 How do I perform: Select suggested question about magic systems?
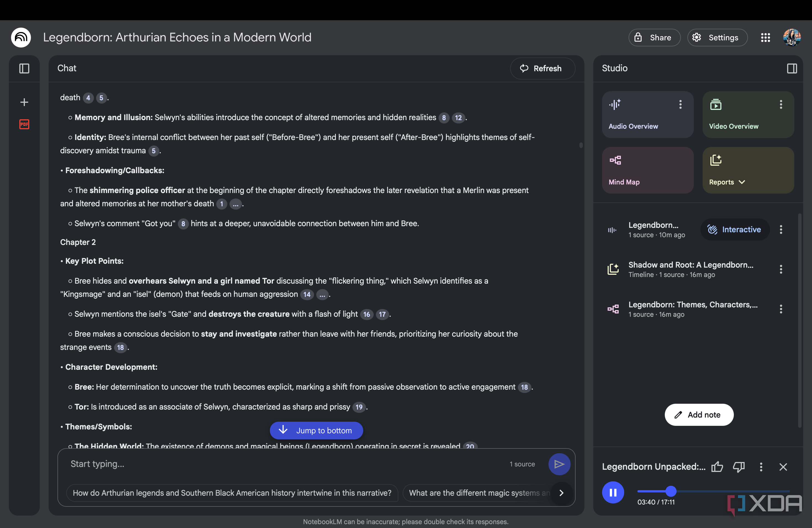[478, 493]
